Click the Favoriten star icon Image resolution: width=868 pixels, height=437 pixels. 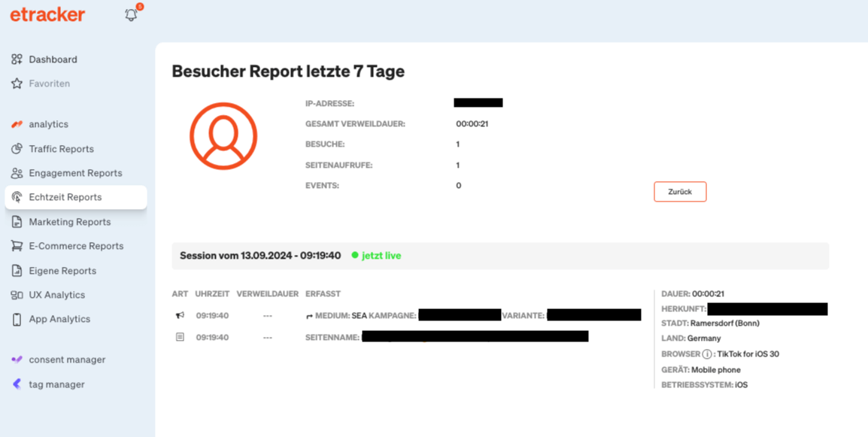[x=17, y=83]
